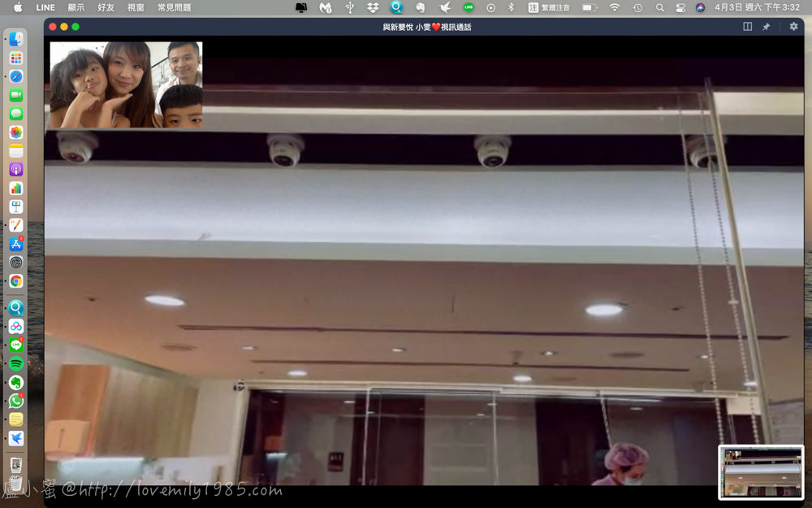The height and width of the screenshot is (508, 812).
Task: Click the teal magnifier menu bar icon
Action: (x=396, y=7)
